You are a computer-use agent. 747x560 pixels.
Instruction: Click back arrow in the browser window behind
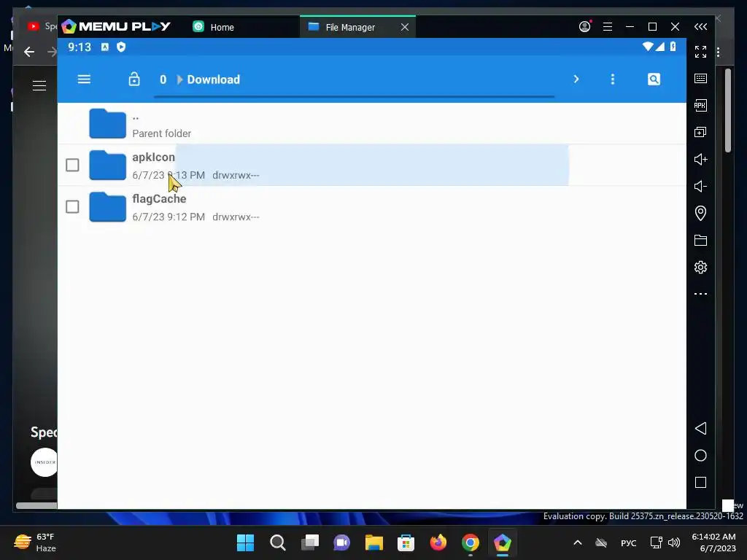click(x=29, y=52)
